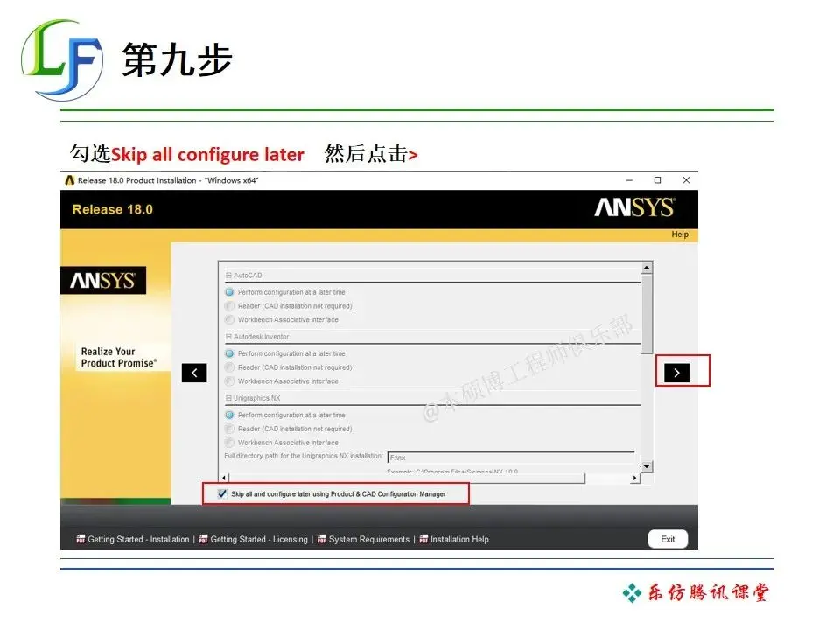Click the horizontal scrollbar thumb
Screen dimensions: 840x630
pos(407,478)
